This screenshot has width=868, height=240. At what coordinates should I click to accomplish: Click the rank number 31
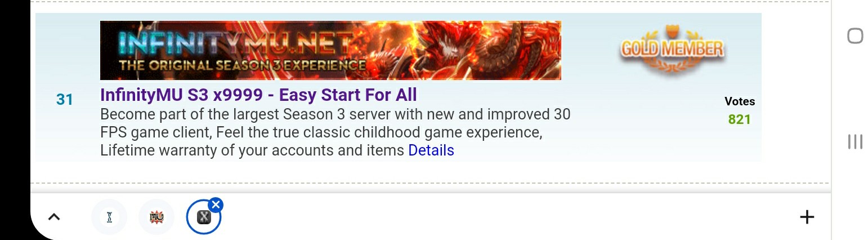point(65,100)
